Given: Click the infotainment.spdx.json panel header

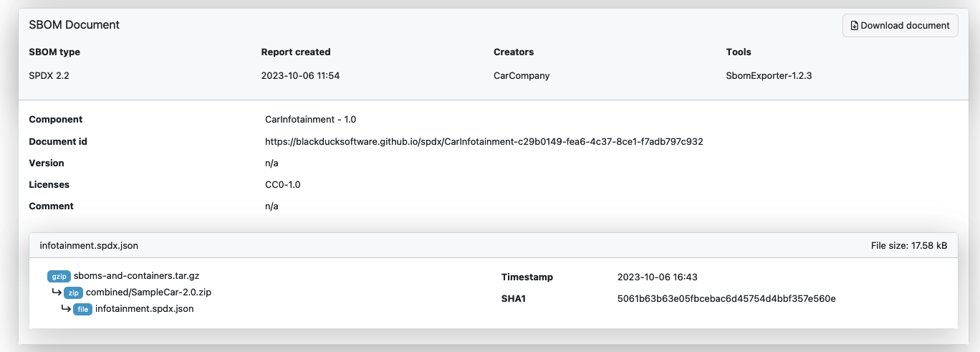Looking at the screenshot, I should [89, 245].
